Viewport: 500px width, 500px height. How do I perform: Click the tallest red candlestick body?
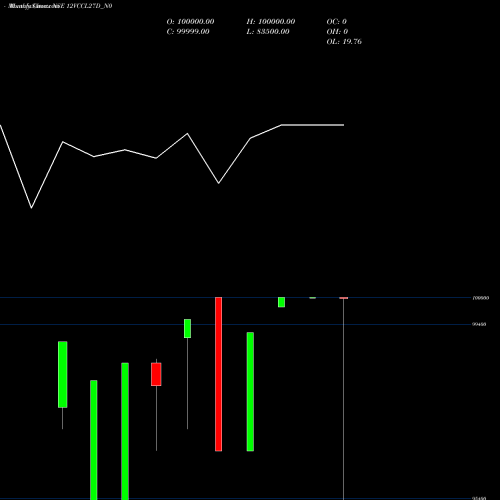[x=218, y=374]
